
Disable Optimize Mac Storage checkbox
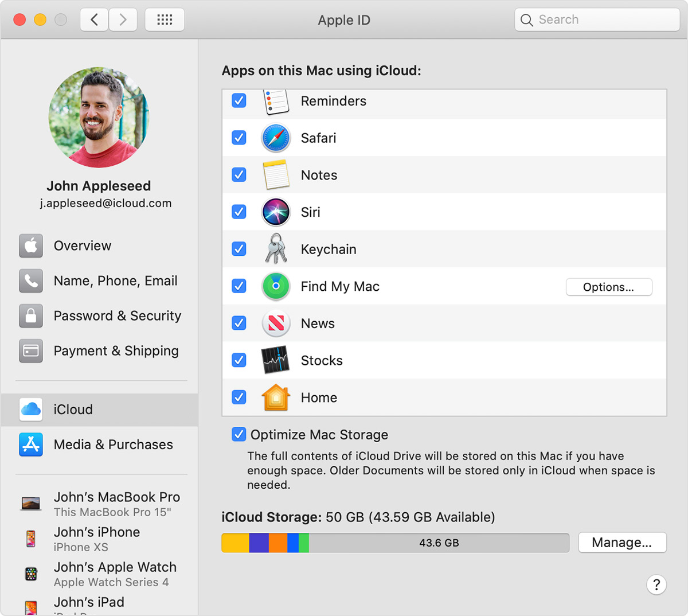[239, 435]
